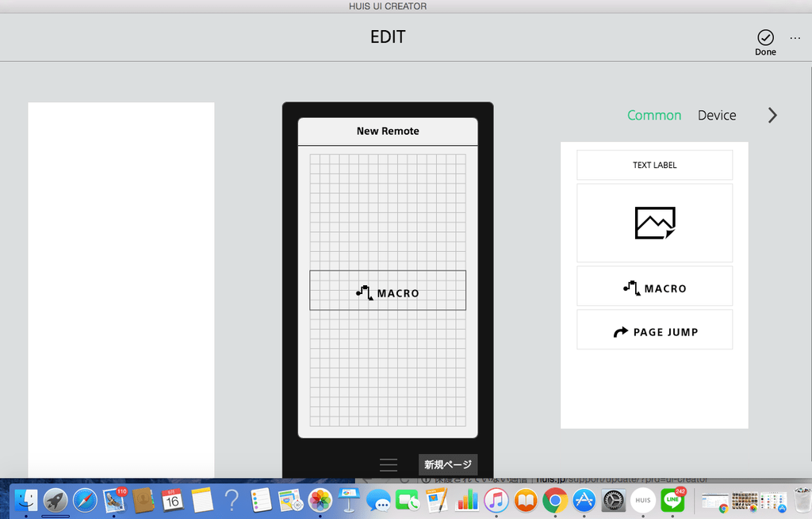Select the TEXT LABEL palette item
This screenshot has height=519, width=812.
tap(654, 165)
